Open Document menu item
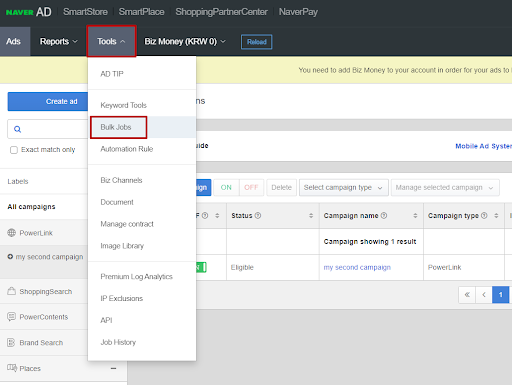 142,202
